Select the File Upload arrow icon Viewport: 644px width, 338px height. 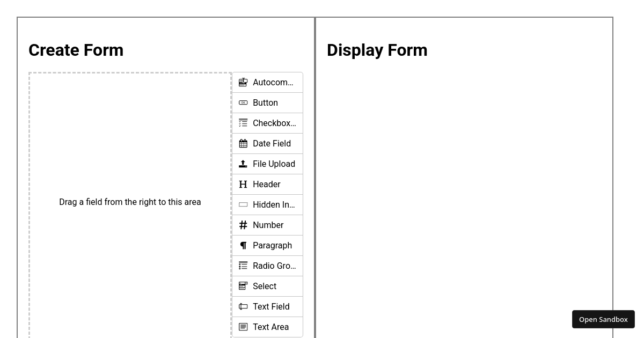243,164
